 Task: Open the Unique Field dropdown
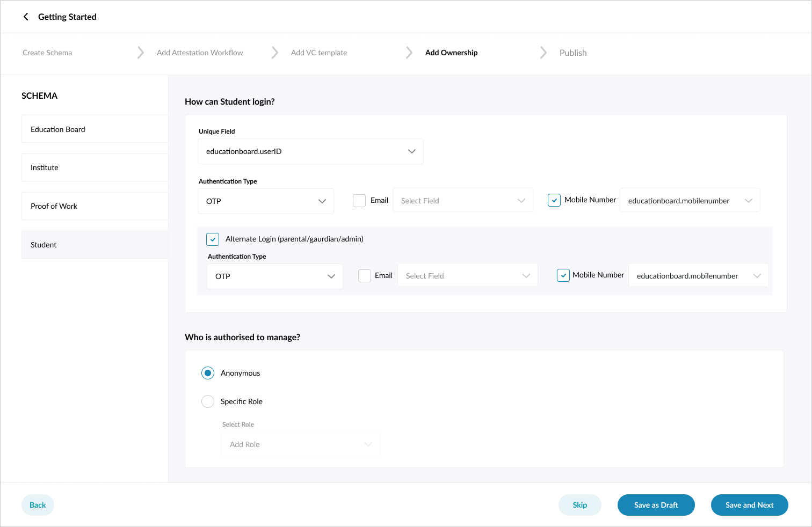(310, 151)
